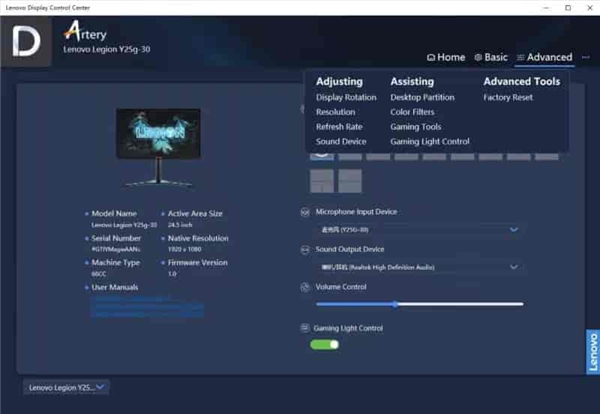Click the Active Area Size label
Screen dimensions: 600x414
pos(195,214)
